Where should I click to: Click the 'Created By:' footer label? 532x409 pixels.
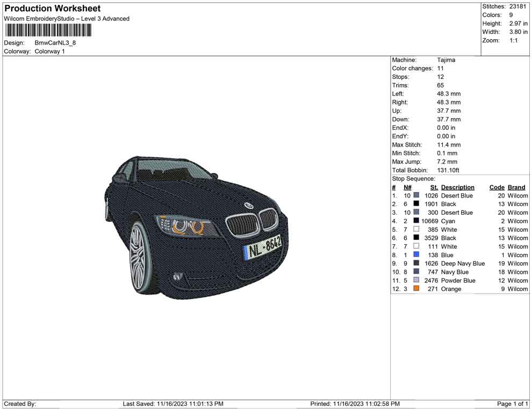[x=20, y=404]
